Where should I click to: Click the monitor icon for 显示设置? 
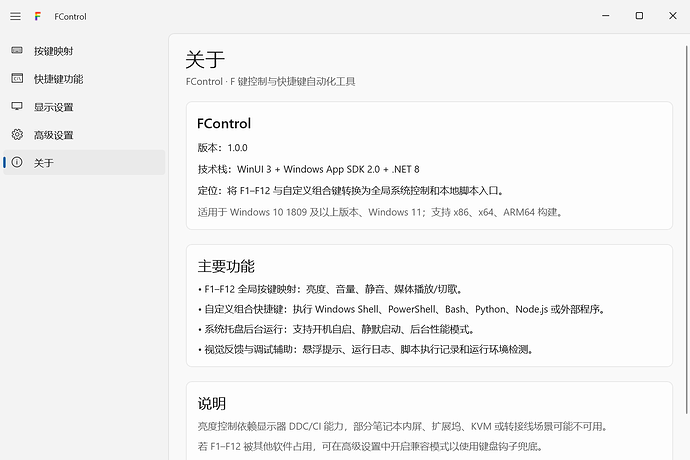coord(17,106)
